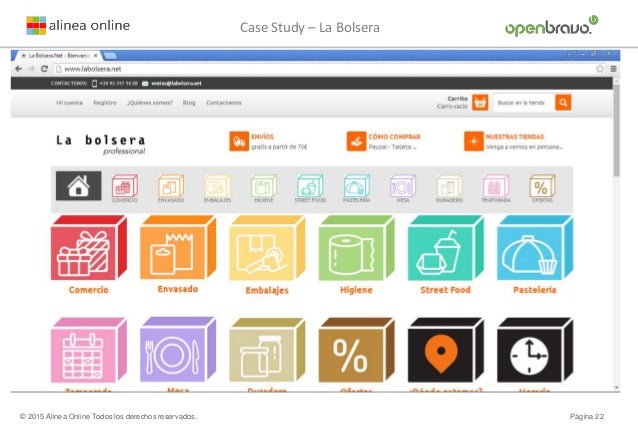Viewport: 638px width, 442px height.
Task: Open the Chrome hamburger menu
Action: pyautogui.click(x=613, y=69)
